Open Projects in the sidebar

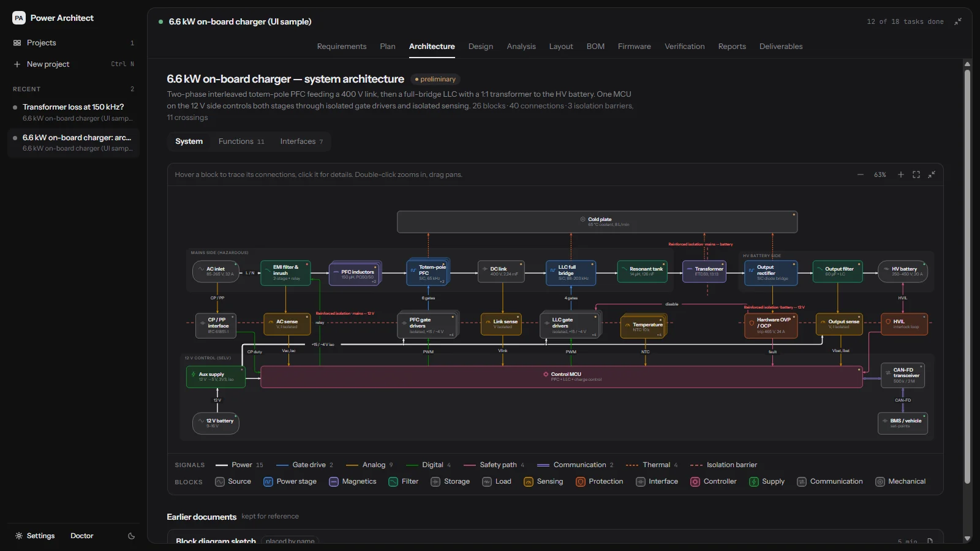point(73,43)
